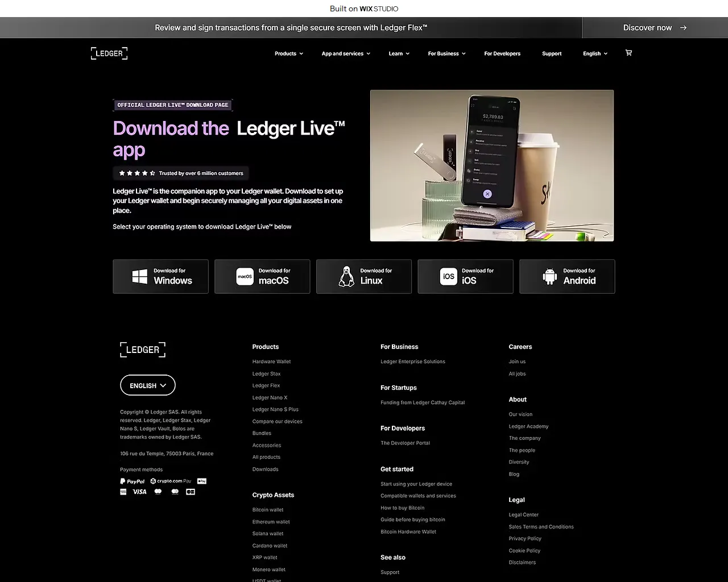Download for Android button
The image size is (728, 582).
567,277
